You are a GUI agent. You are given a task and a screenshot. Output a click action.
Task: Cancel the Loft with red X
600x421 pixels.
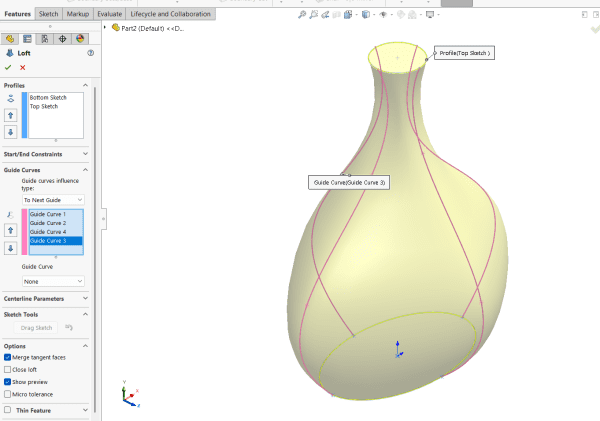[x=22, y=67]
